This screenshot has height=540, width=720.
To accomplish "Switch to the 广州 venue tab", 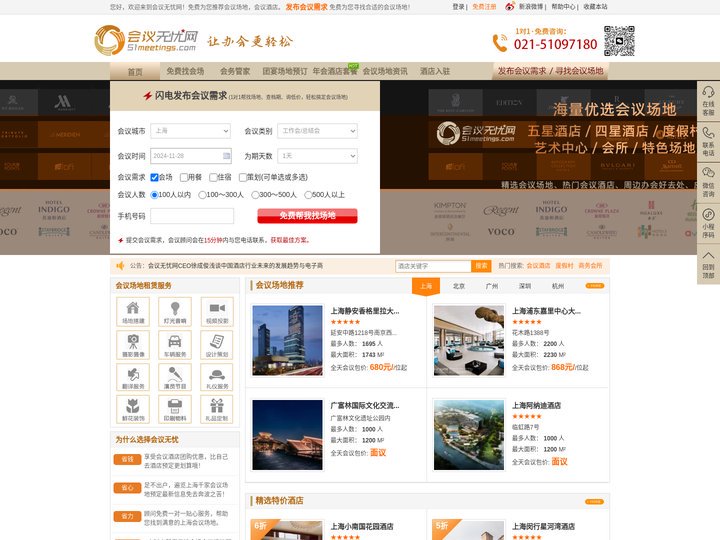I will [x=492, y=286].
